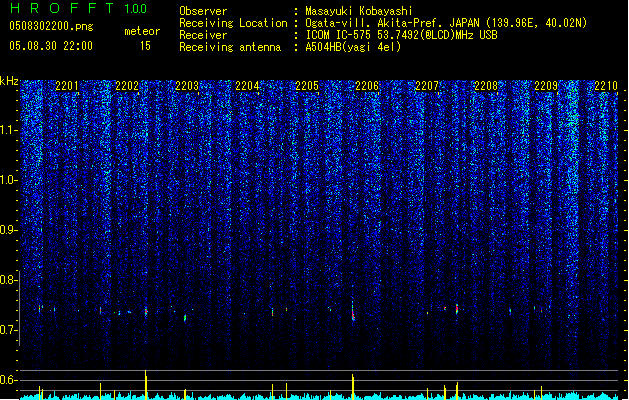Click the Receiving antenna label
Viewport: 629px width, 400px height.
230,47
